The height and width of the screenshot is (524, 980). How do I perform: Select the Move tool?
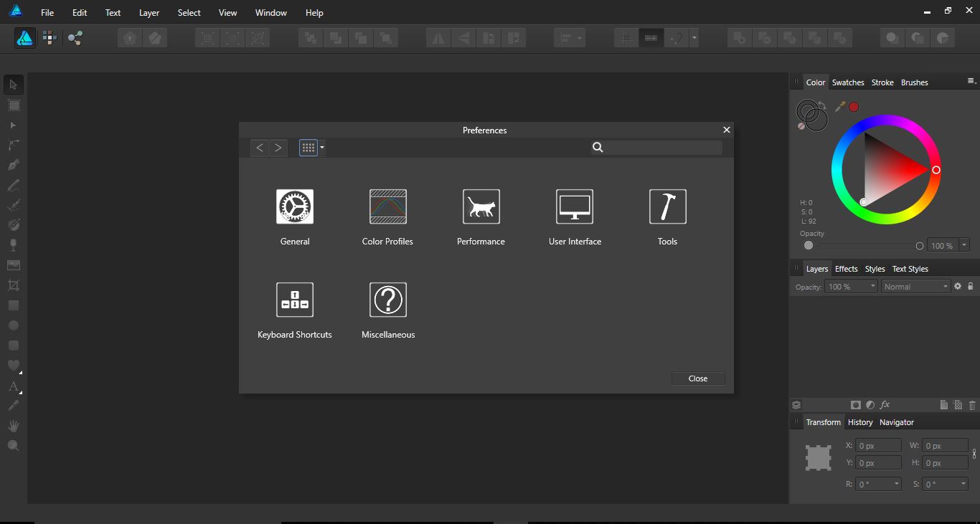(13, 85)
